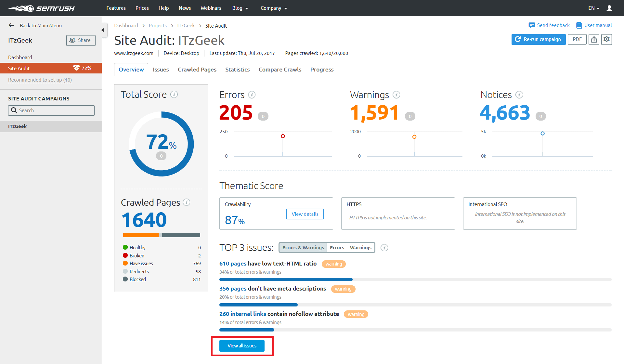Open the Help menu item

click(x=163, y=8)
